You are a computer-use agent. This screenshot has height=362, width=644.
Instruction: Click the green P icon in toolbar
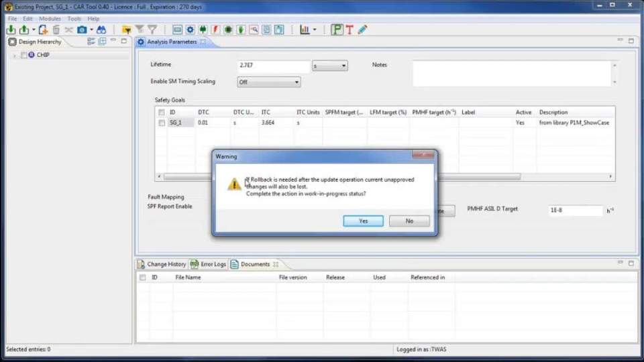337,30
